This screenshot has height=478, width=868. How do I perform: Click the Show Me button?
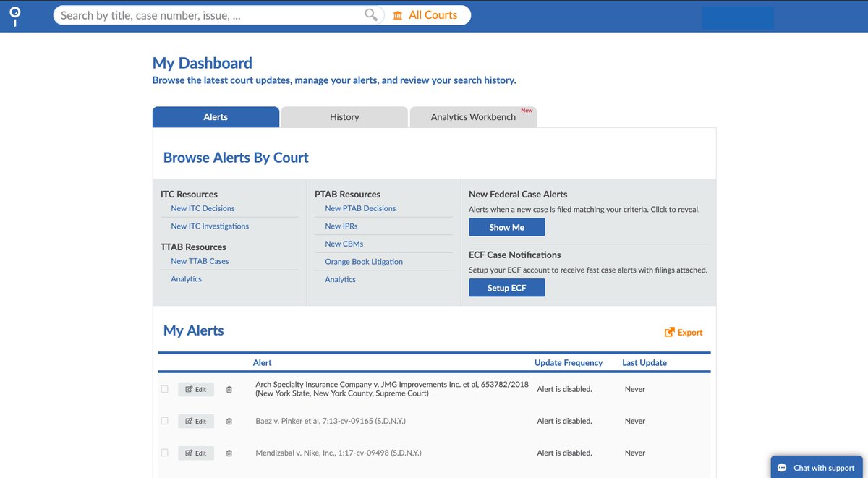tap(507, 227)
